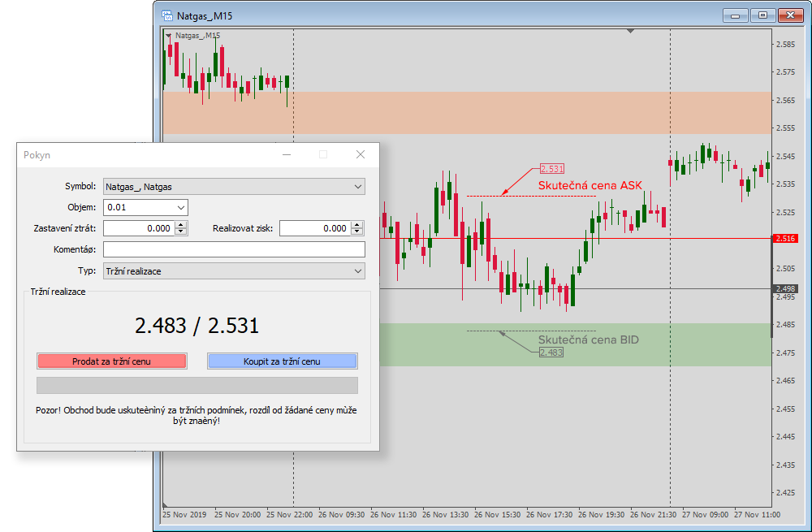Viewport: 812px width, 532px height.
Task: Click the chart shift triangle marker at chart top
Action: 630,31
